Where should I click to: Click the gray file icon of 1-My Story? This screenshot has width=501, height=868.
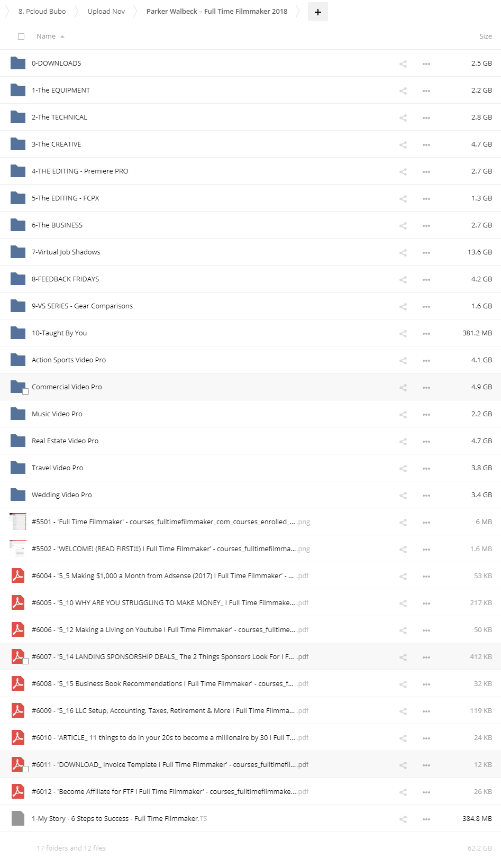point(18,818)
